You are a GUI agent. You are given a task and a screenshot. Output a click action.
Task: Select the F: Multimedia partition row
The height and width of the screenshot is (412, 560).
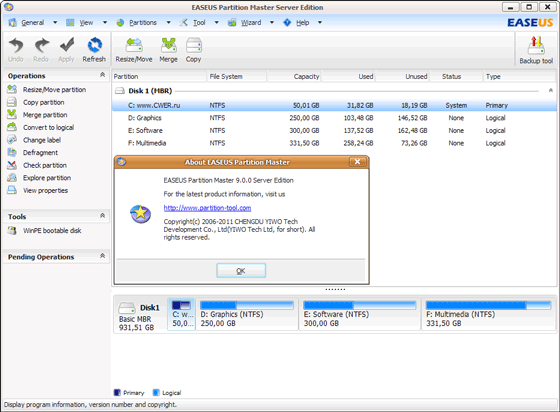[334, 143]
